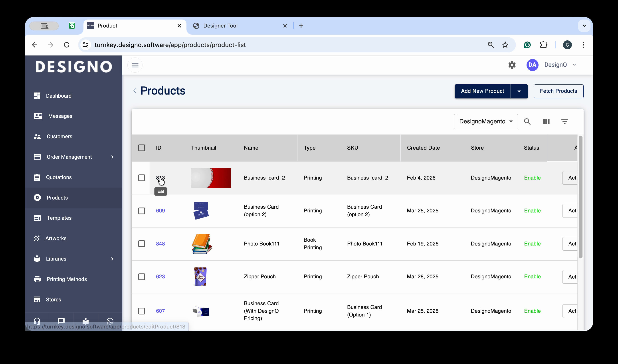Click the Photo Book111 thumbnail
Screen dimensions: 618x364
[x=202, y=244]
